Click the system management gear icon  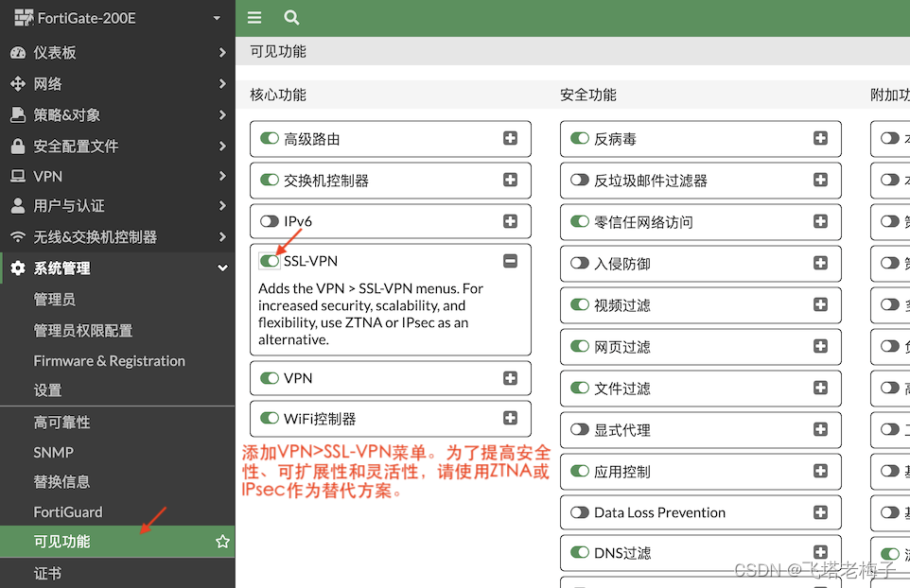point(18,268)
